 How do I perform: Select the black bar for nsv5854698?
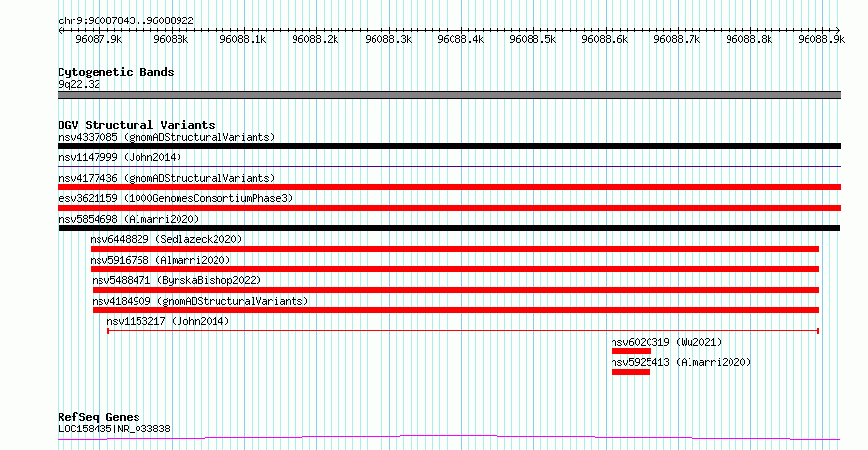click(x=449, y=228)
